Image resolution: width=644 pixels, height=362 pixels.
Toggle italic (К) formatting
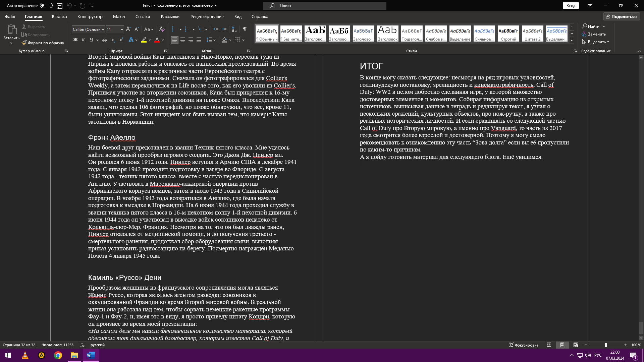[x=84, y=40]
